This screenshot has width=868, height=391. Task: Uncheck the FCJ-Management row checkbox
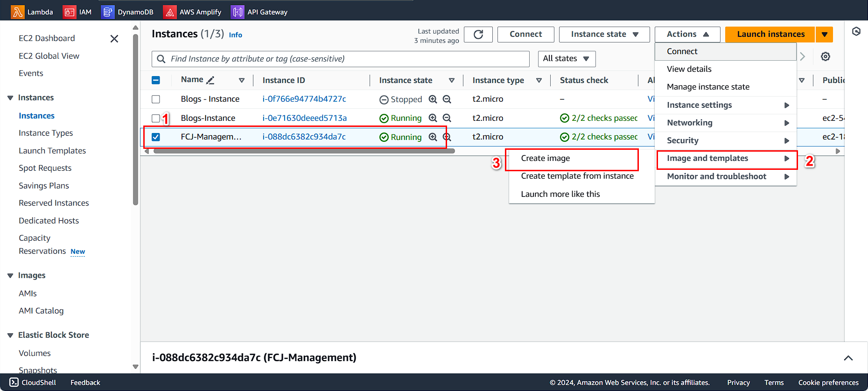tap(156, 137)
